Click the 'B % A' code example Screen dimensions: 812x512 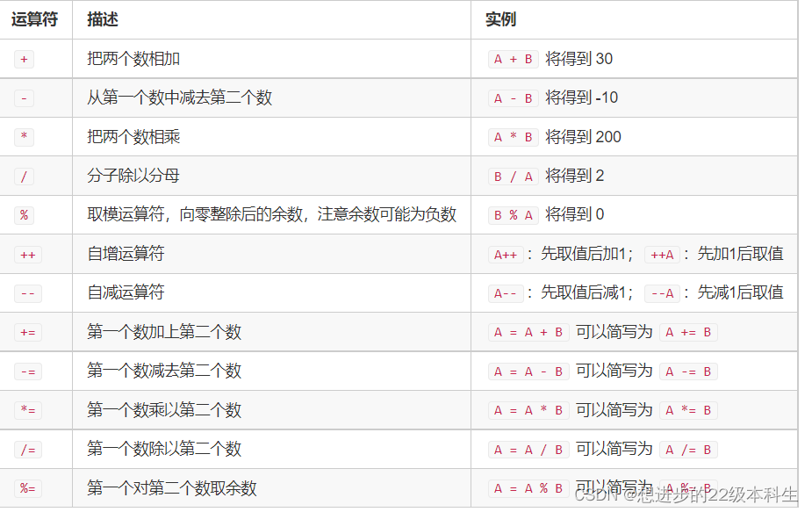point(514,215)
